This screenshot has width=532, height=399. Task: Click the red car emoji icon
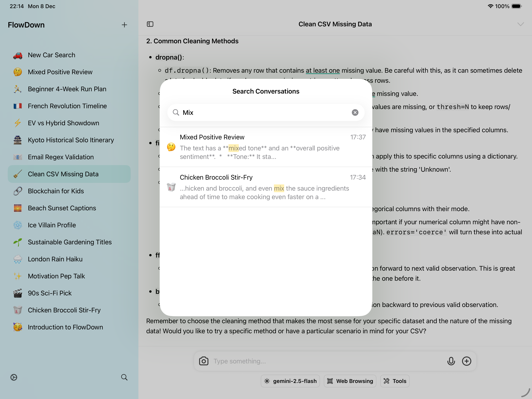[18, 55]
